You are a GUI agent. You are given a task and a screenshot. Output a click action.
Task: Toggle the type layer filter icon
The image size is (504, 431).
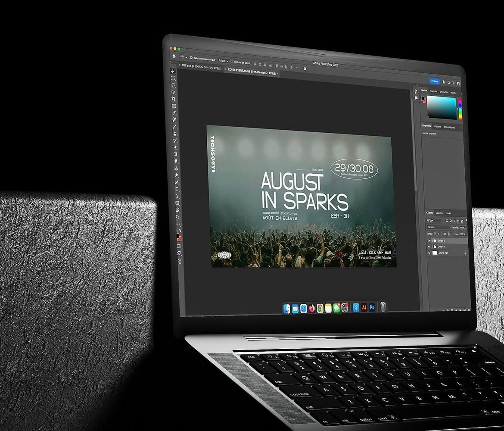point(454,221)
